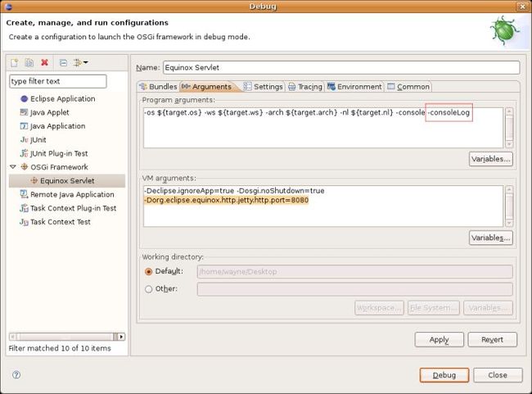
Task: Click in the Program arguments text area
Action: tap(323, 128)
